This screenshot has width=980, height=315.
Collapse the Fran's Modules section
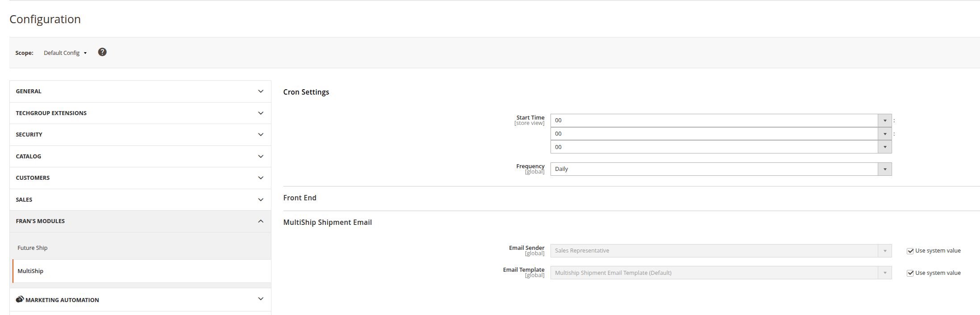click(x=140, y=221)
